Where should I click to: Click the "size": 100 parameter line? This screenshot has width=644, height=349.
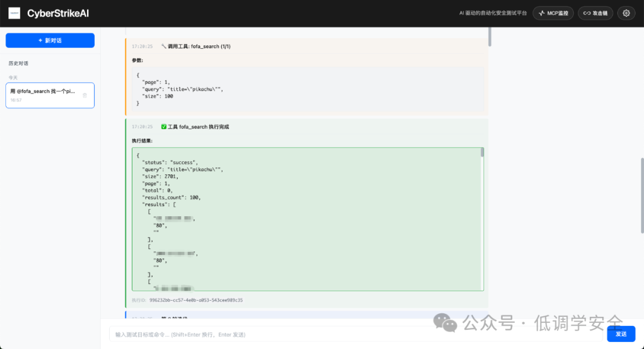157,96
